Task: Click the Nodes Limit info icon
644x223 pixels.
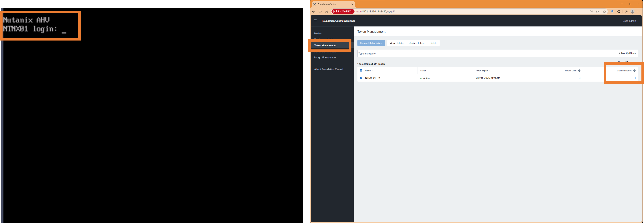Action: coord(579,71)
